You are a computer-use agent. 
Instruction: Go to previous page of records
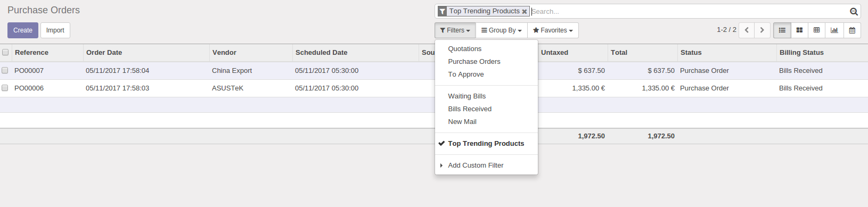click(747, 30)
